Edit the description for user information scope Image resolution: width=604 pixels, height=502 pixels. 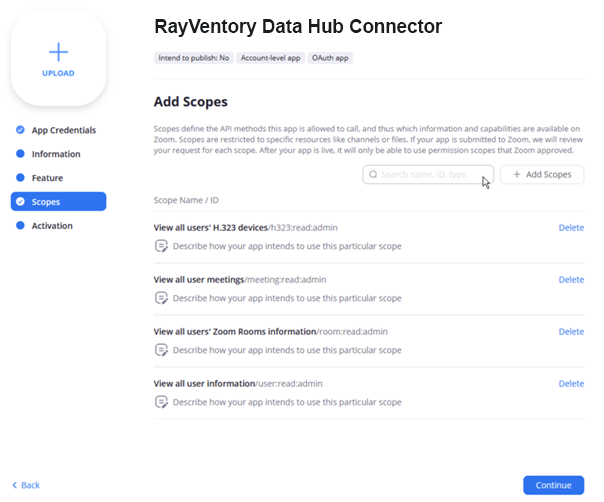click(287, 402)
